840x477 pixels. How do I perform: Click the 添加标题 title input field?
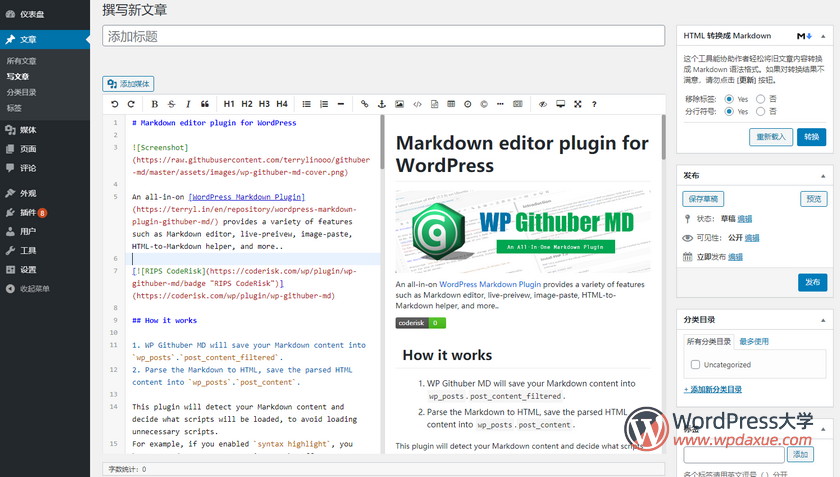click(x=383, y=36)
